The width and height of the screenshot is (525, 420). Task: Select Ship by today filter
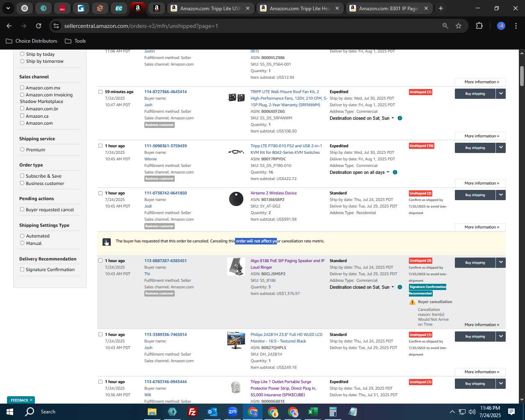[22, 54]
